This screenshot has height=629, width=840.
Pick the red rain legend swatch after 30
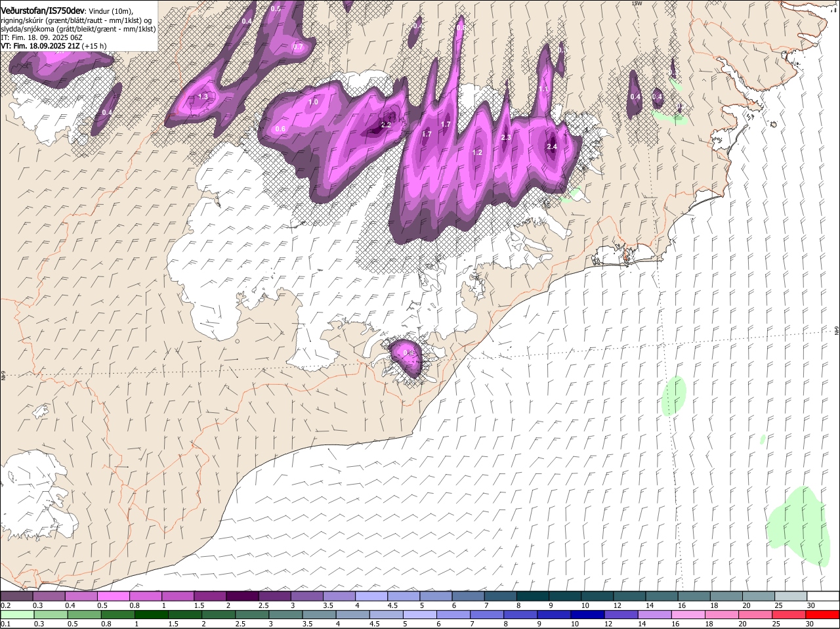824,615
